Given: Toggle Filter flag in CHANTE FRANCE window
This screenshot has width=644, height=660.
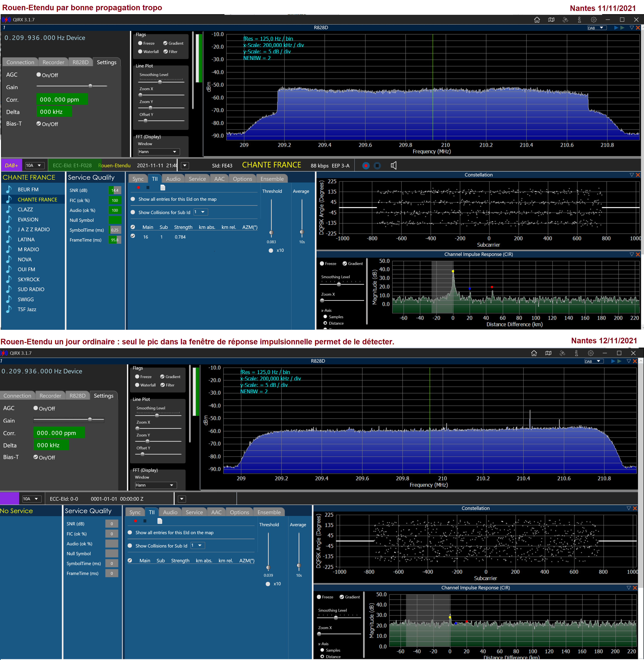Looking at the screenshot, I should coord(166,51).
